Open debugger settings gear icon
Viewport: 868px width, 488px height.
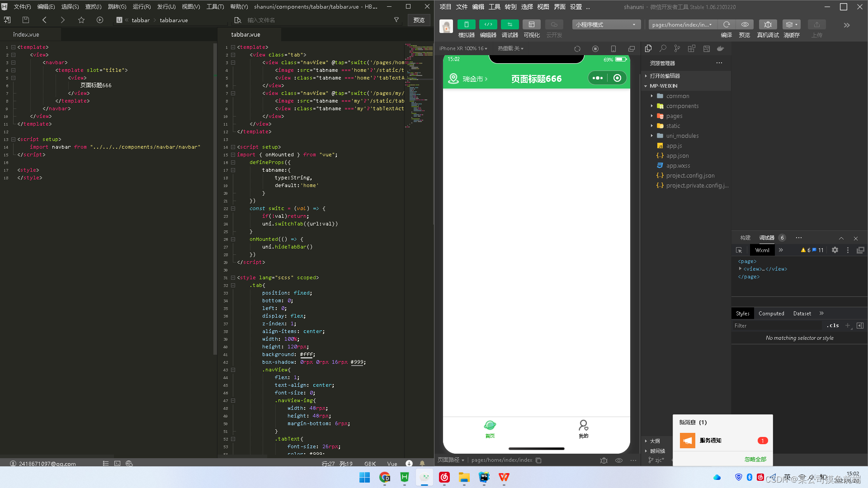click(835, 250)
